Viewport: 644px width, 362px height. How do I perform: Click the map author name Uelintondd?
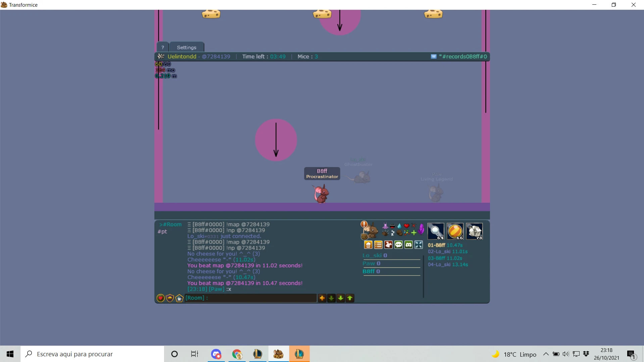(x=182, y=56)
